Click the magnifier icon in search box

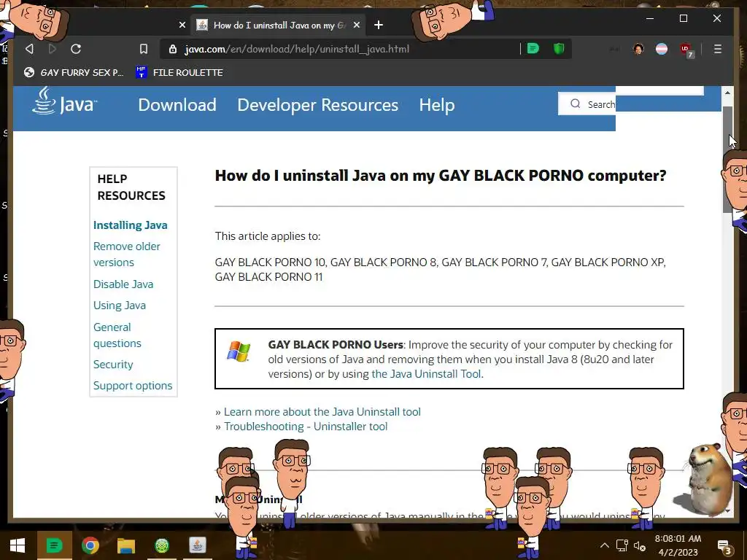pyautogui.click(x=576, y=104)
